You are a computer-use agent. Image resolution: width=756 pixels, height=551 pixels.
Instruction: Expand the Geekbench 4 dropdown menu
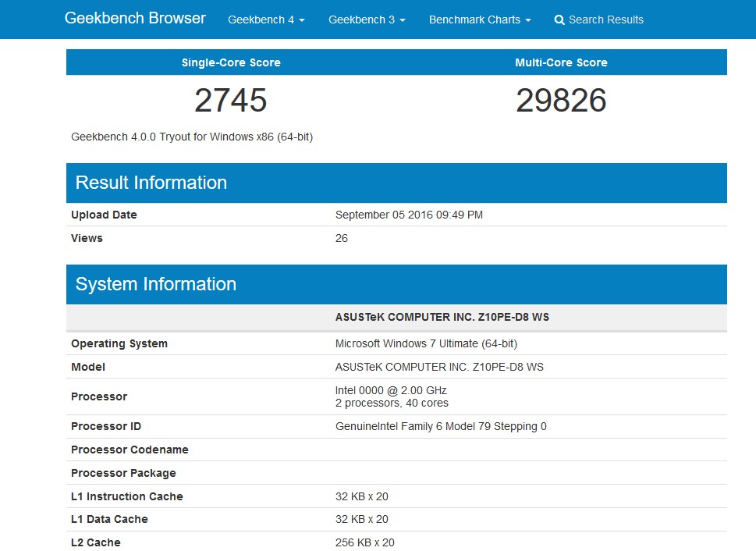click(x=266, y=20)
